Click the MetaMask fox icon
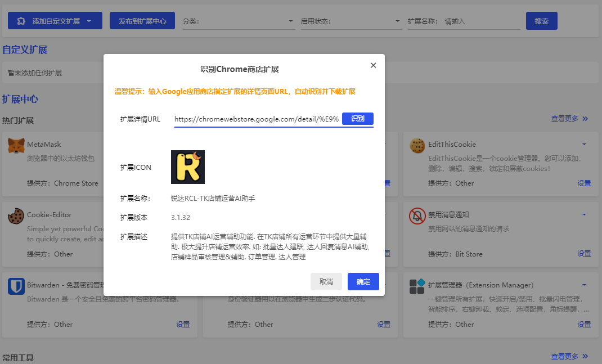Viewport: 602px width, 364px height. [16, 146]
